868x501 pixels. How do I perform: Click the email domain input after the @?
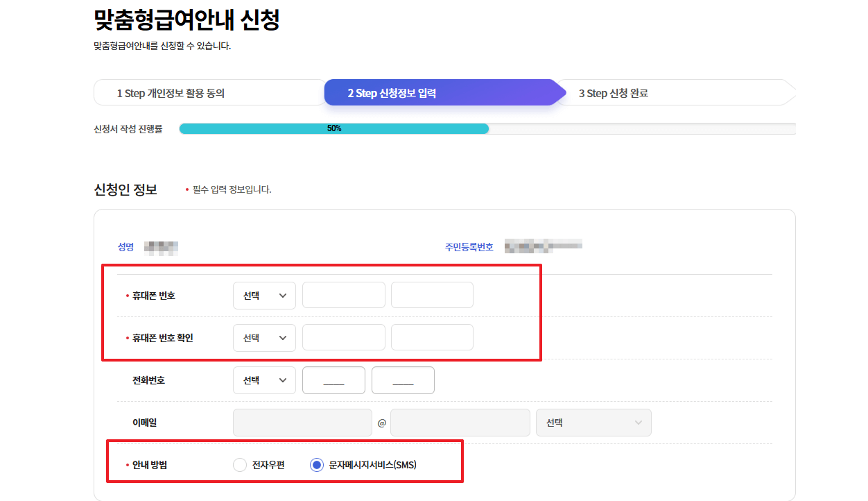(x=460, y=422)
